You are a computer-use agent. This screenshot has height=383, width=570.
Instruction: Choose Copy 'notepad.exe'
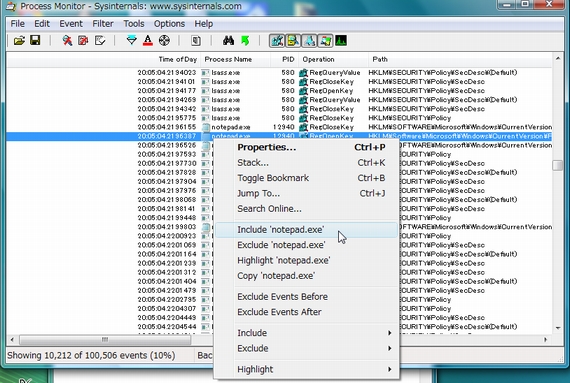306,275
